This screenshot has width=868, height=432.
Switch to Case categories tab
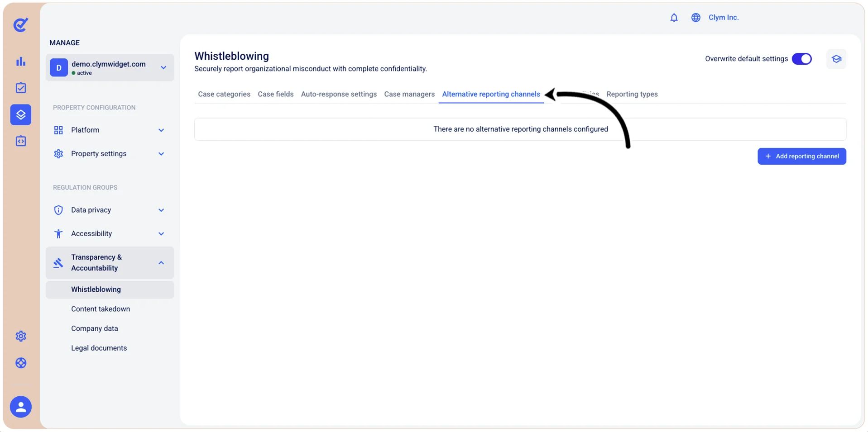click(x=224, y=94)
